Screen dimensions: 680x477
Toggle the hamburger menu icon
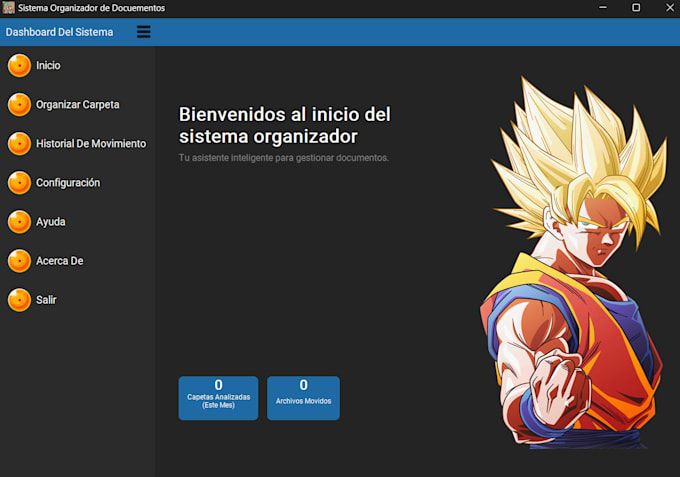pyautogui.click(x=144, y=32)
